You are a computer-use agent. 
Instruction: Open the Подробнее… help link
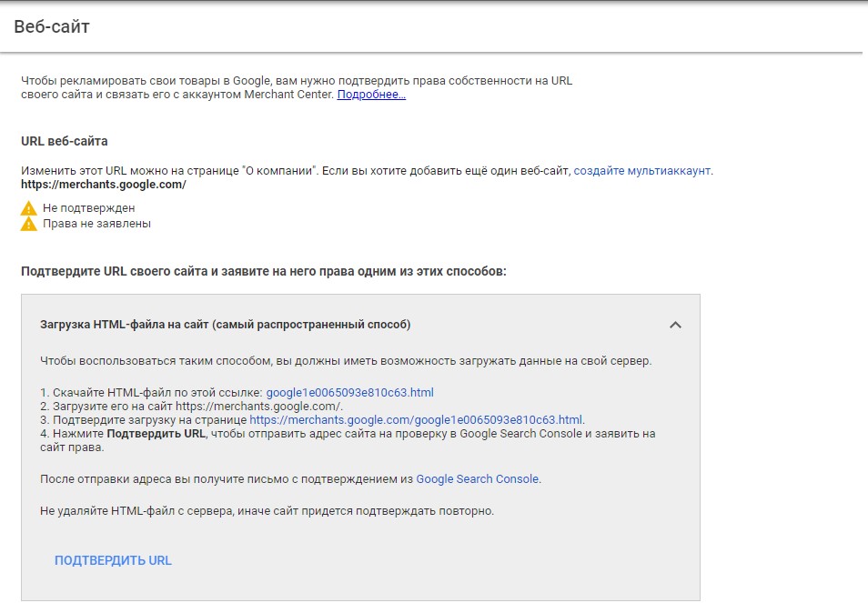pos(371,95)
